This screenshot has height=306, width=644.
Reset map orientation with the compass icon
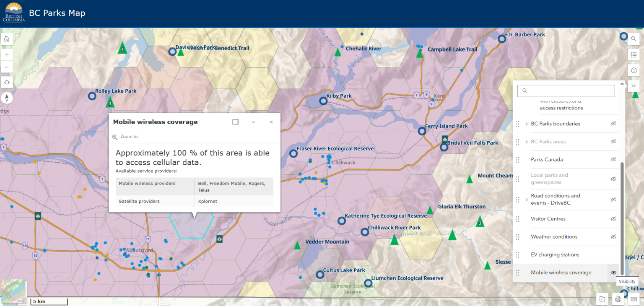7,98
